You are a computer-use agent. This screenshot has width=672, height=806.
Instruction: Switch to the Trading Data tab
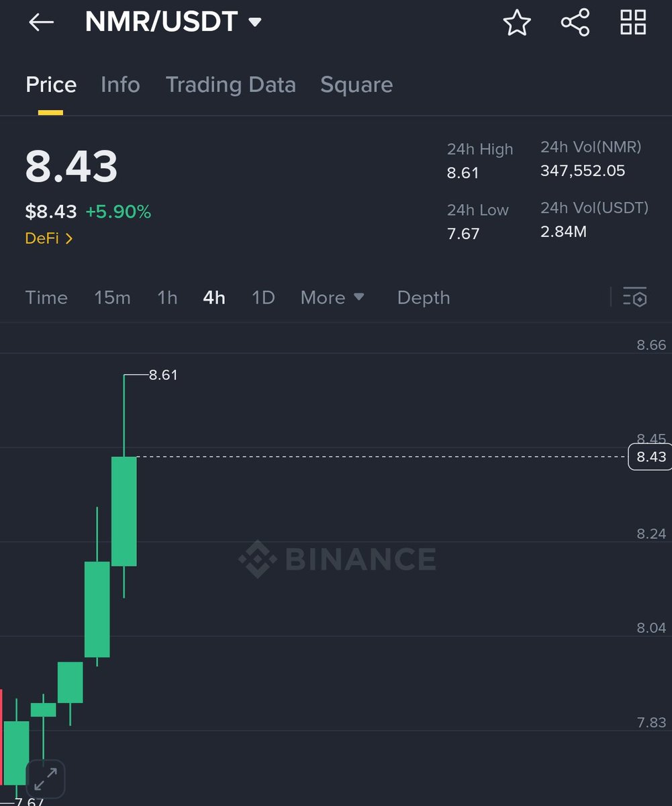point(230,85)
